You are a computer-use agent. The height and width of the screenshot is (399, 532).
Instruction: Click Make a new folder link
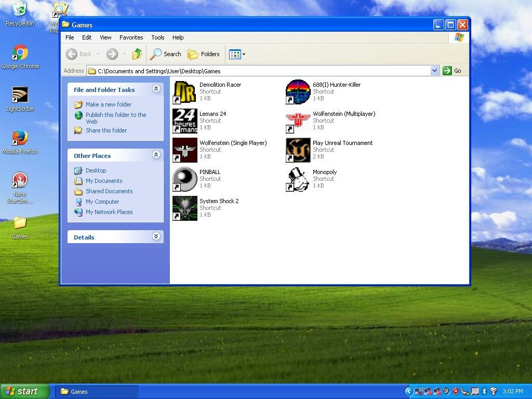109,104
